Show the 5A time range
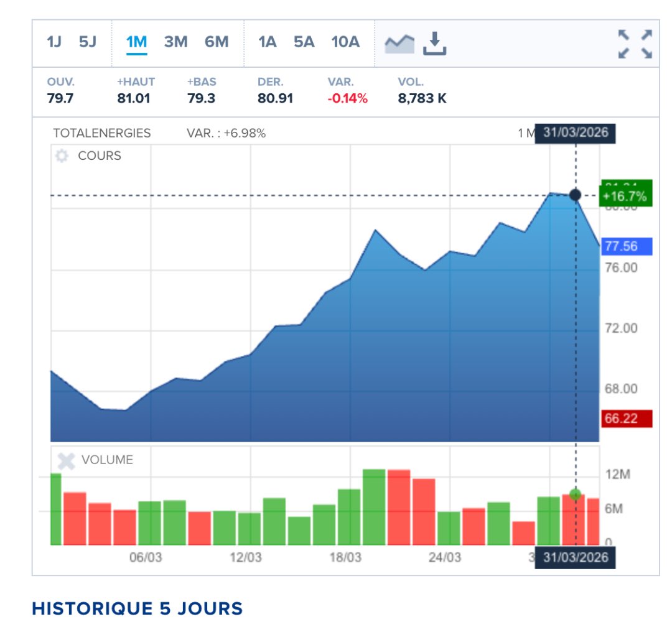672x632 pixels. point(304,42)
